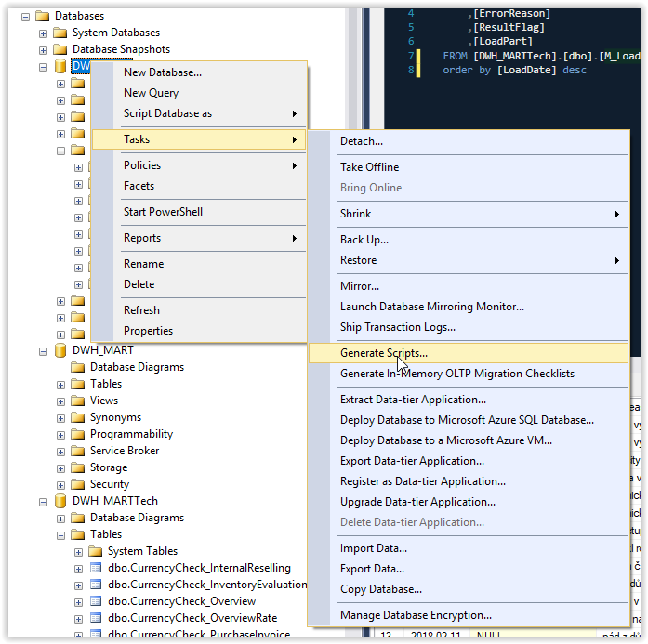
Task: Choose Upgrade Data-tier Application...
Action: 469,502
